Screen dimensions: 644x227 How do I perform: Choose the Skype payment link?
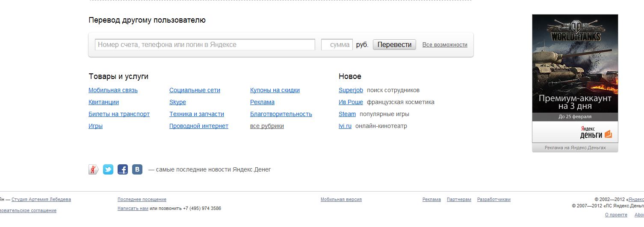(177, 102)
